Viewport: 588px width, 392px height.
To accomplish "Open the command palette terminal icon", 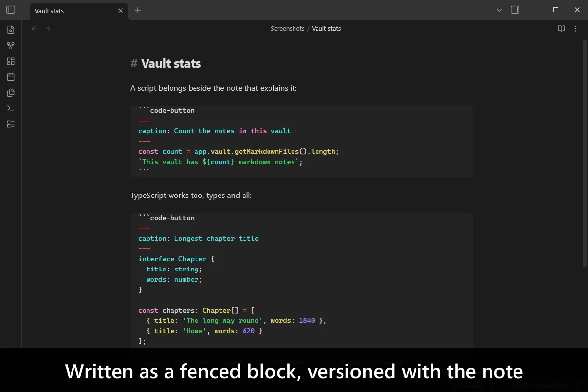I will [11, 108].
